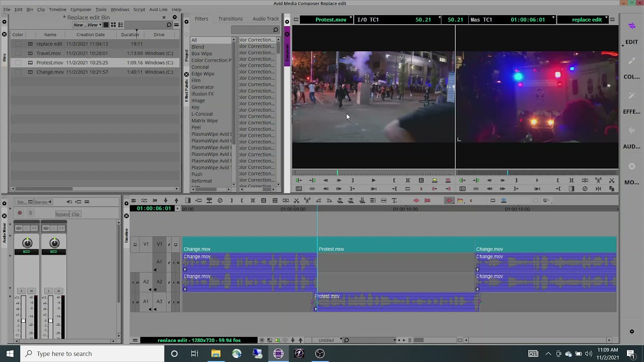The width and height of the screenshot is (644, 362).
Task: Toggle the A2 source track selector
Action: [146, 282]
